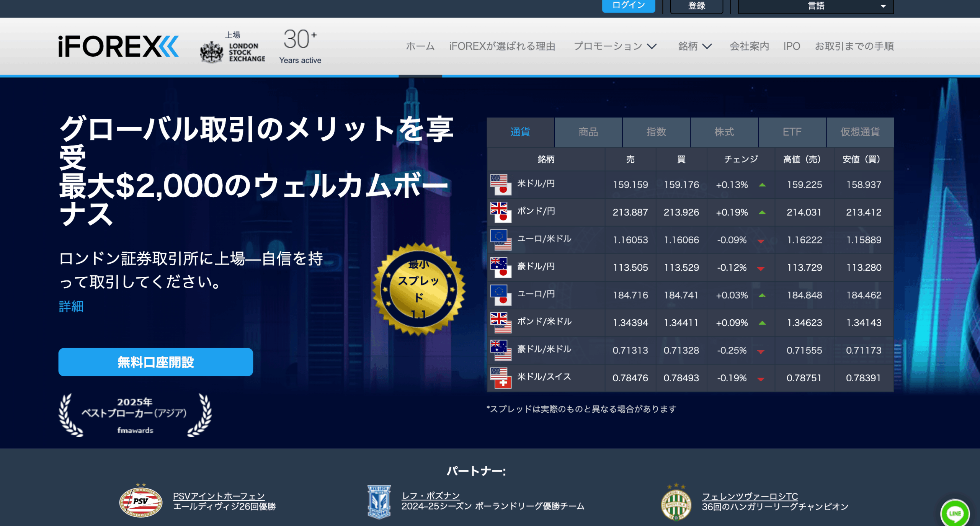980x526 pixels.
Task: Switch to the 仮想通貨 tab
Action: [x=860, y=132]
